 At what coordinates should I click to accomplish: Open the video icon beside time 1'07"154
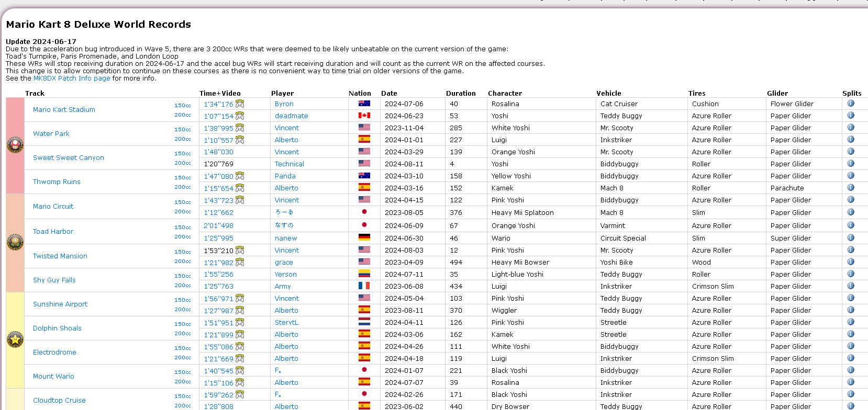[x=240, y=116]
